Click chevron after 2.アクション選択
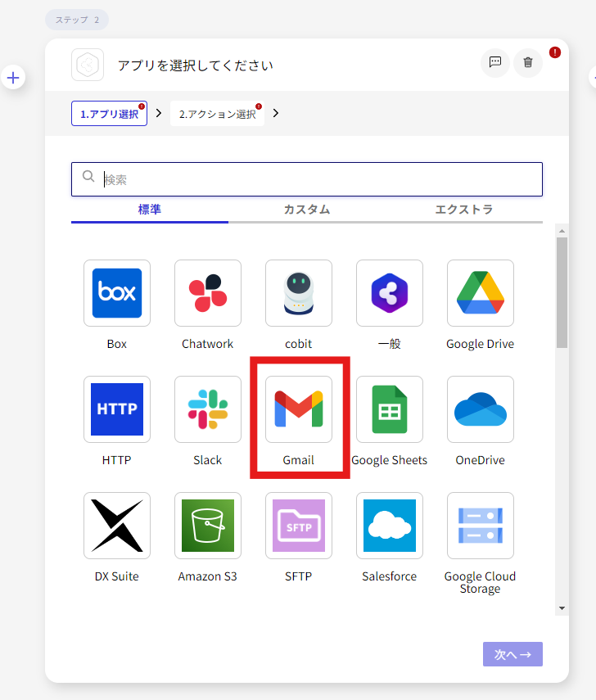Viewport: 596px width, 700px height. pos(276,113)
